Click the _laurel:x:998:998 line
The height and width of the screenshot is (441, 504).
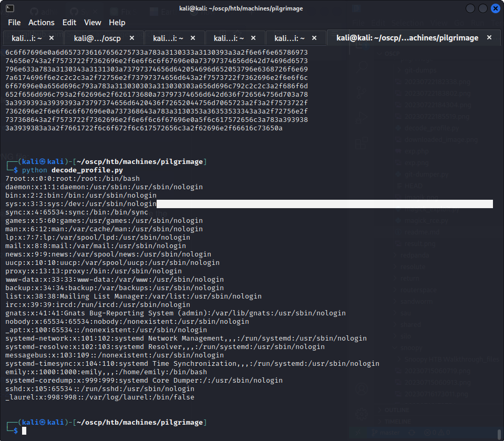100,397
